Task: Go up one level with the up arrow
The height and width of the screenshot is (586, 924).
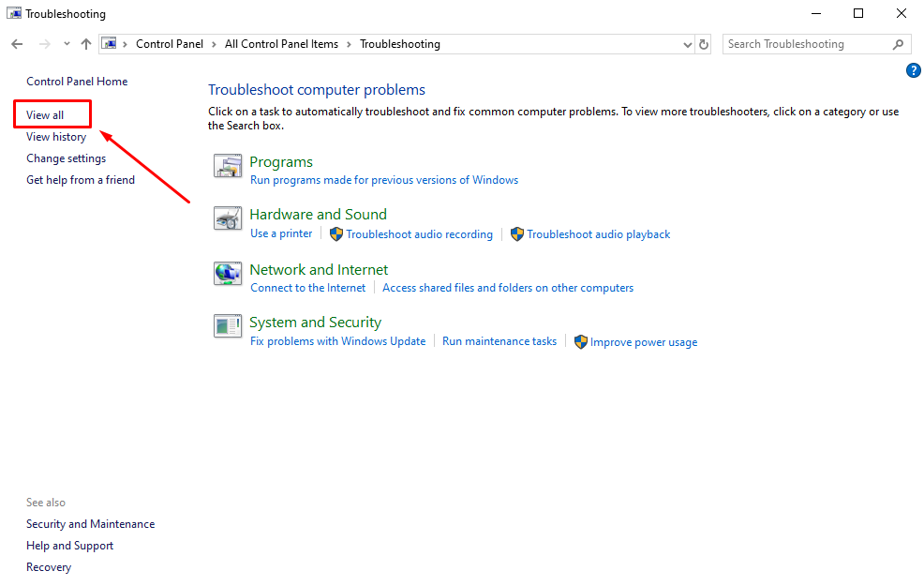Action: coord(86,44)
